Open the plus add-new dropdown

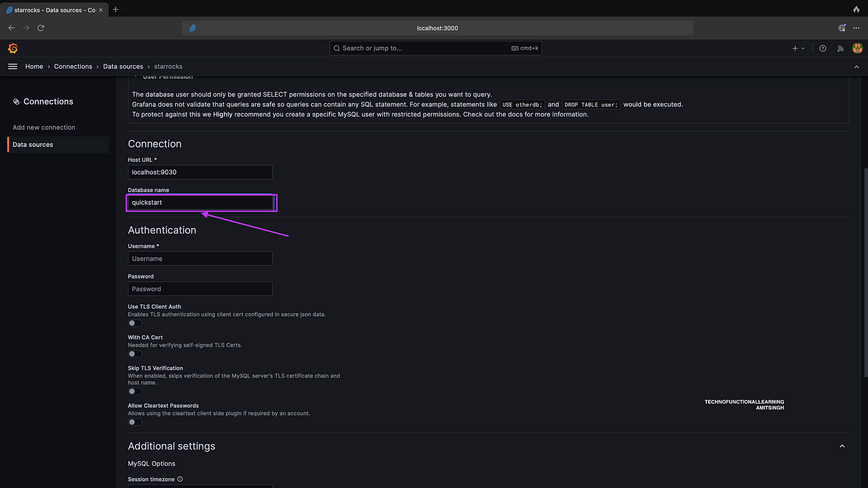click(798, 48)
